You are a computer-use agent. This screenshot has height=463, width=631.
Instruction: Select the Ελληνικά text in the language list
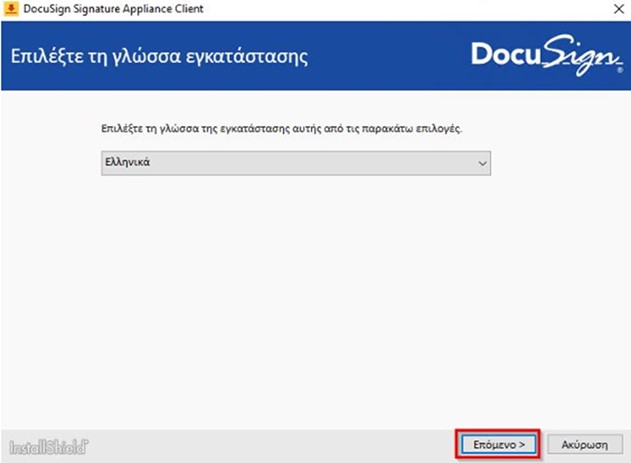click(x=127, y=162)
